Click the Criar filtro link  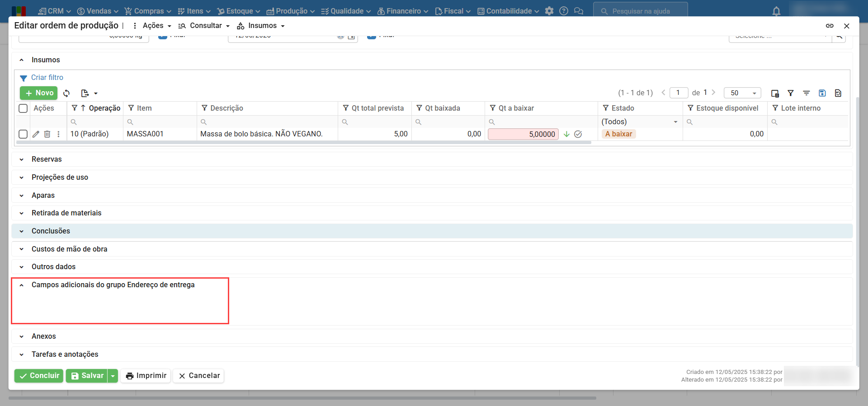47,78
